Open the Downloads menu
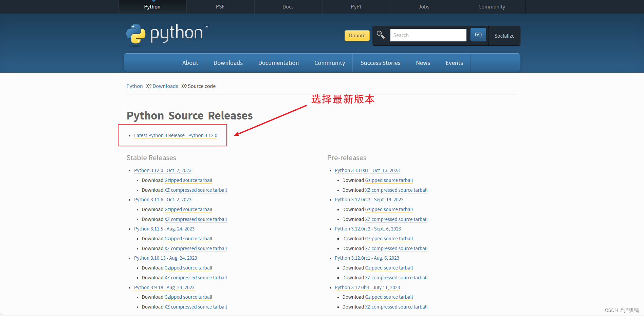Image resolution: width=644 pixels, height=316 pixels. 228,62
